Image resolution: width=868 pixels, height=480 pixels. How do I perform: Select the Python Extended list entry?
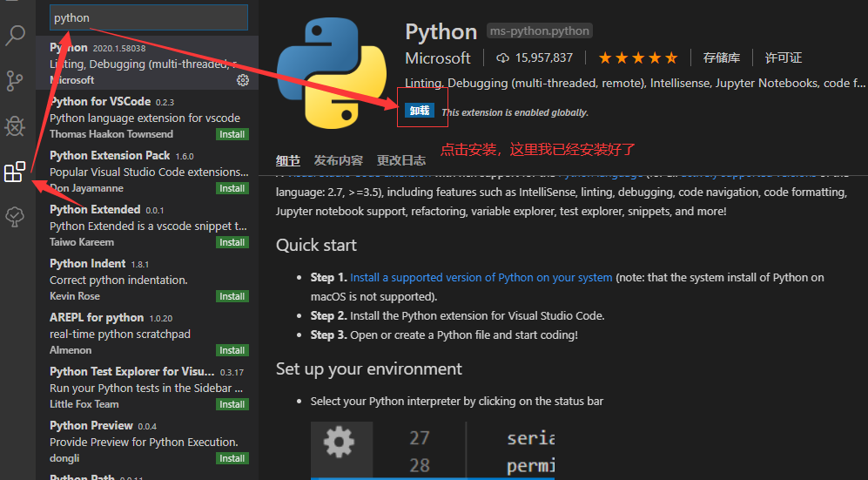[146, 225]
